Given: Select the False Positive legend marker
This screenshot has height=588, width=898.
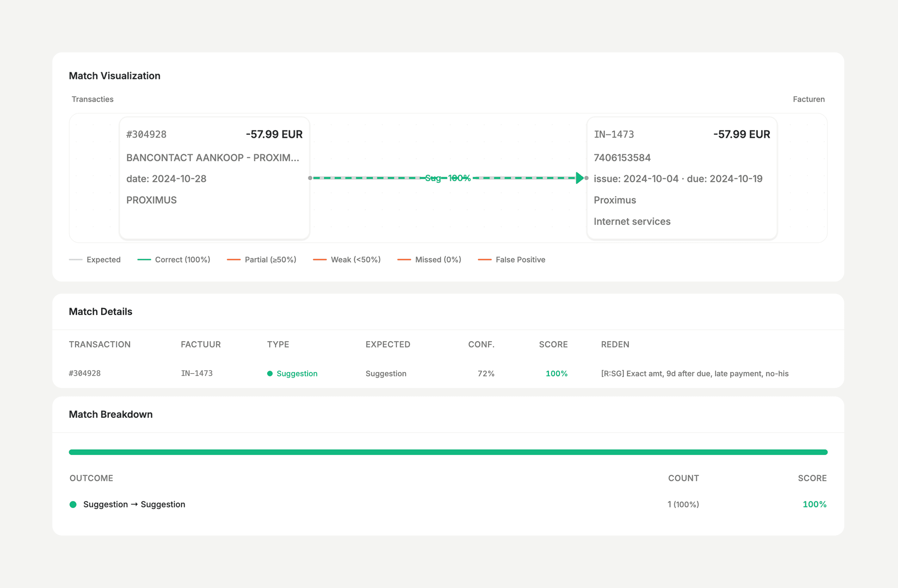Looking at the screenshot, I should (485, 260).
